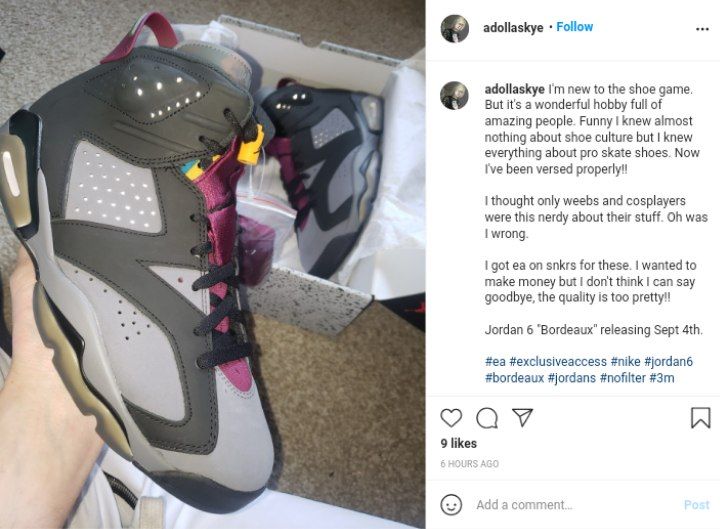Screen dimensions: 720x529
Task: Open the adollaskye username in header
Action: tap(513, 28)
